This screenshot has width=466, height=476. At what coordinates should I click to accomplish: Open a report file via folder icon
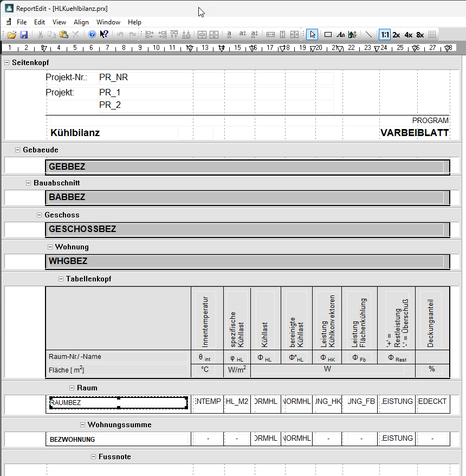click(12, 35)
